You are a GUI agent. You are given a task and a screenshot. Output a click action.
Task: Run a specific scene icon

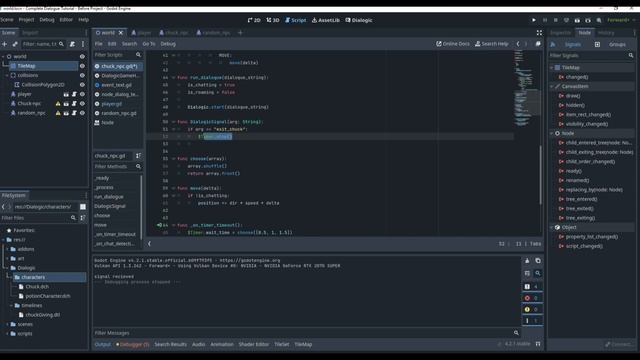[588, 20]
